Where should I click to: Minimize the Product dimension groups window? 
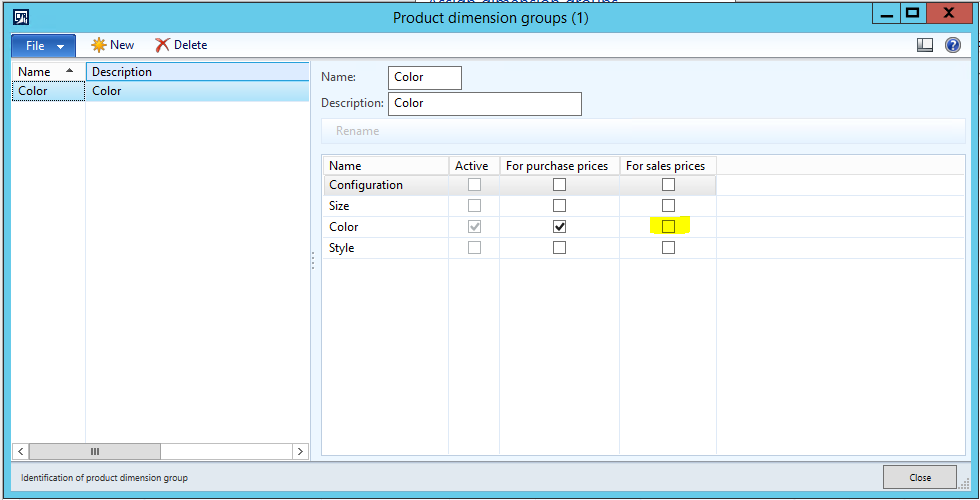coord(888,12)
